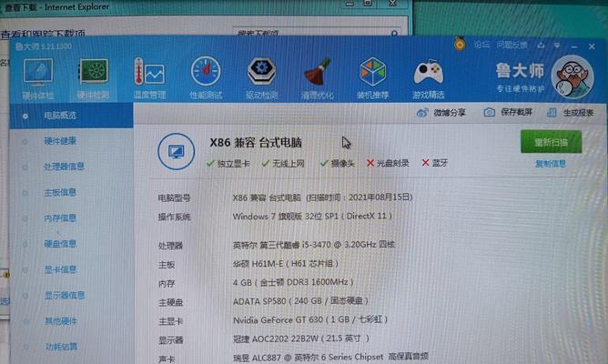The image size is (608, 364).
Task: Select 电脑概览 in sidebar
Action: pos(71,116)
